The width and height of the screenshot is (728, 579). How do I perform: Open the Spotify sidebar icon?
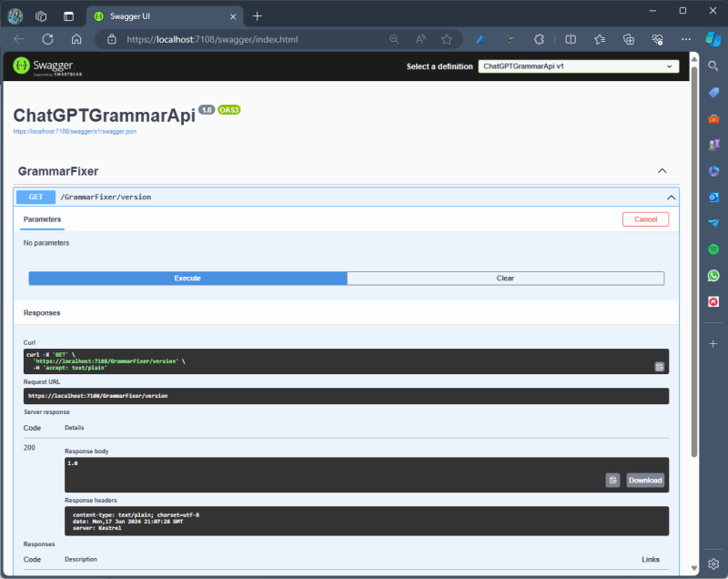tap(713, 249)
